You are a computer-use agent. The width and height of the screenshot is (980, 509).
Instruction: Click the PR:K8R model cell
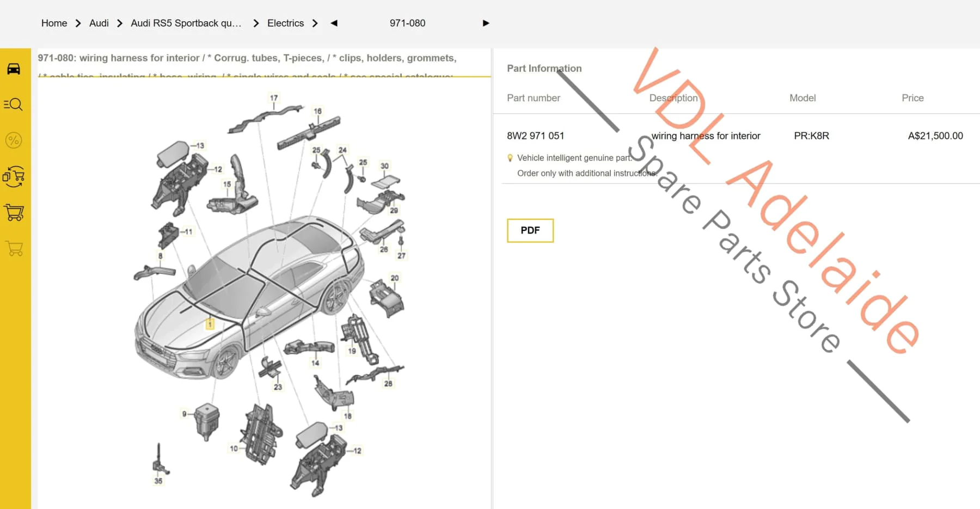coord(812,136)
